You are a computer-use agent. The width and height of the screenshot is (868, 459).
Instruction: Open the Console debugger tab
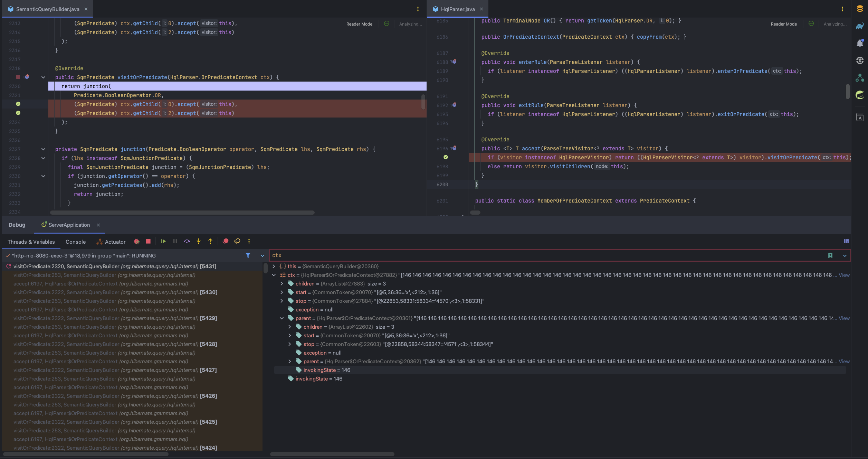76,242
